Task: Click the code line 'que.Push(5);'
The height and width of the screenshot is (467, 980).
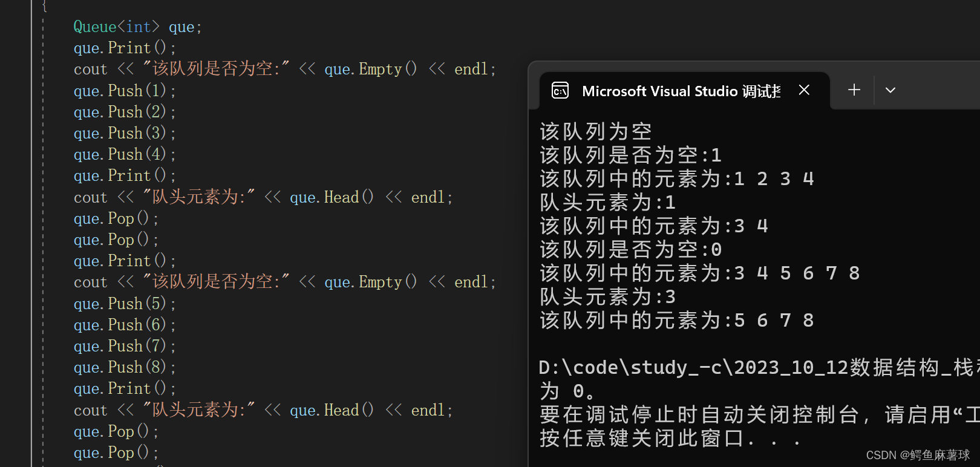Action: 125,304
